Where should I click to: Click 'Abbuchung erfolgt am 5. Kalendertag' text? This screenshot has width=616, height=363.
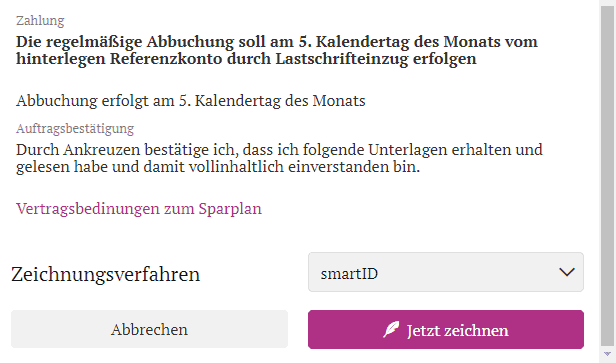[x=191, y=101]
